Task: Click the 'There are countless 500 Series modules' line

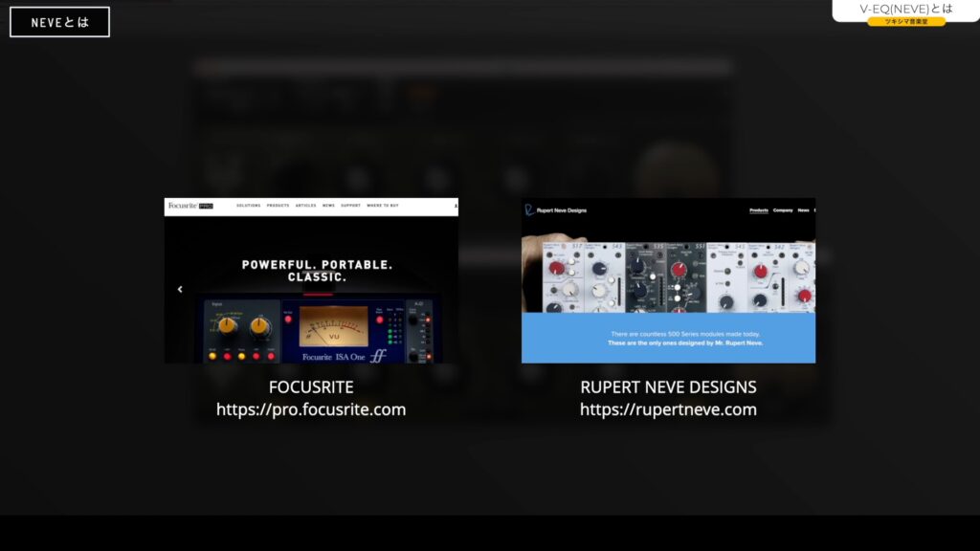Action: tap(685, 334)
